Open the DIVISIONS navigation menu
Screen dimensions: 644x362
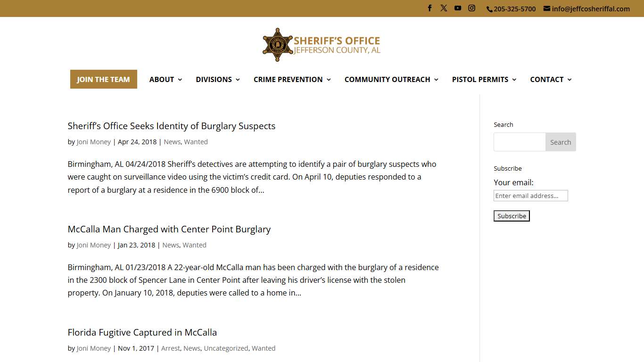tap(214, 79)
